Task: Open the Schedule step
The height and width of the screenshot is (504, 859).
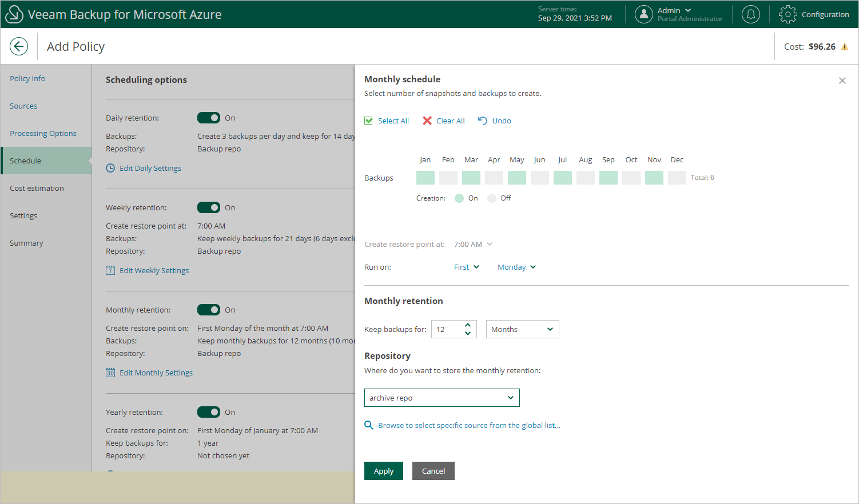Action: (x=46, y=161)
